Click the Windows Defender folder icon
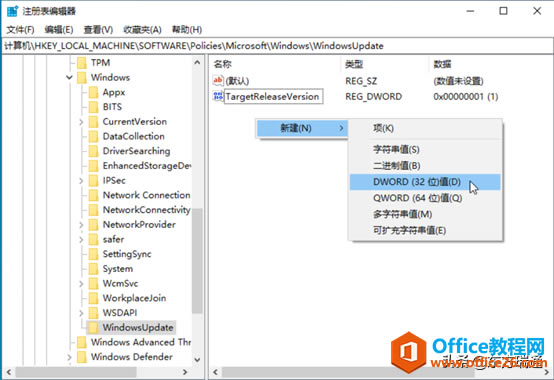This screenshot has height=380, width=554. tap(82, 357)
